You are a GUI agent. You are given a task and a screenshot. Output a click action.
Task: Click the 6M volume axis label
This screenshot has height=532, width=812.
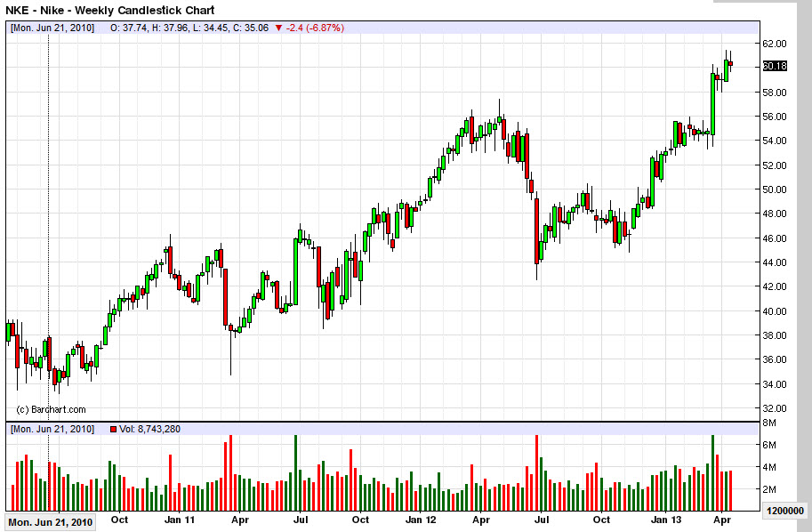coord(769,445)
